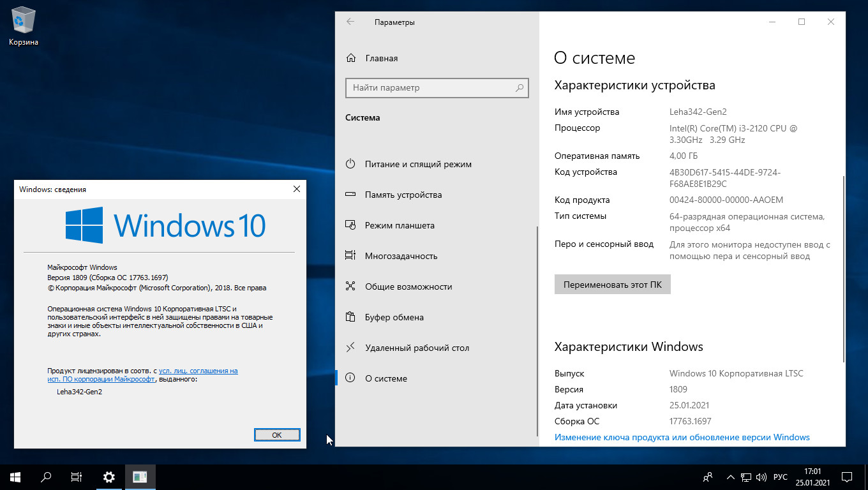
Task: Click the back arrow in Settings window
Action: click(x=350, y=22)
